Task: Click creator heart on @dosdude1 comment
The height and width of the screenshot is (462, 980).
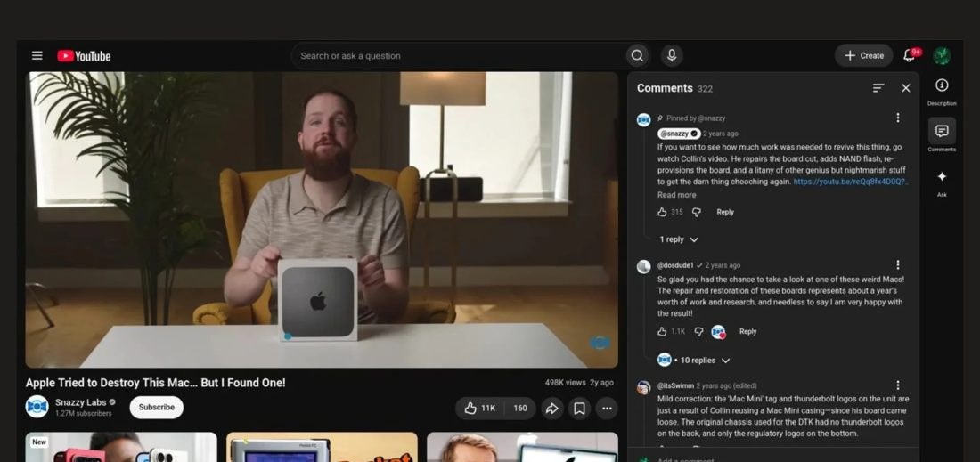Action: (x=719, y=332)
